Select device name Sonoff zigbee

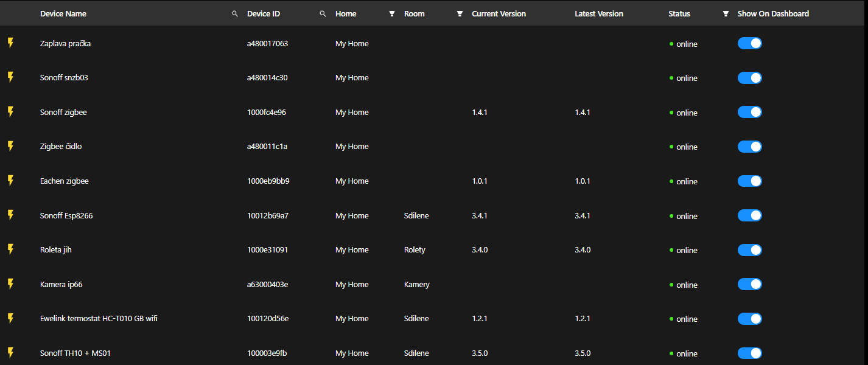[x=63, y=113]
